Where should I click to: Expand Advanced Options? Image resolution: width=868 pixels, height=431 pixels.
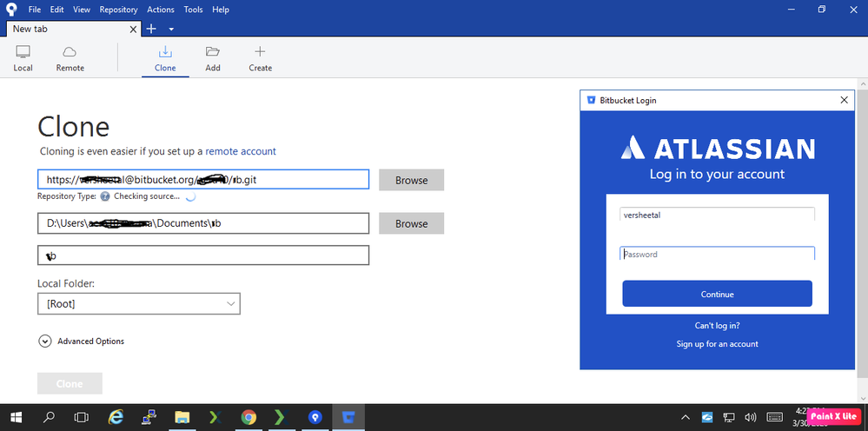coord(82,341)
